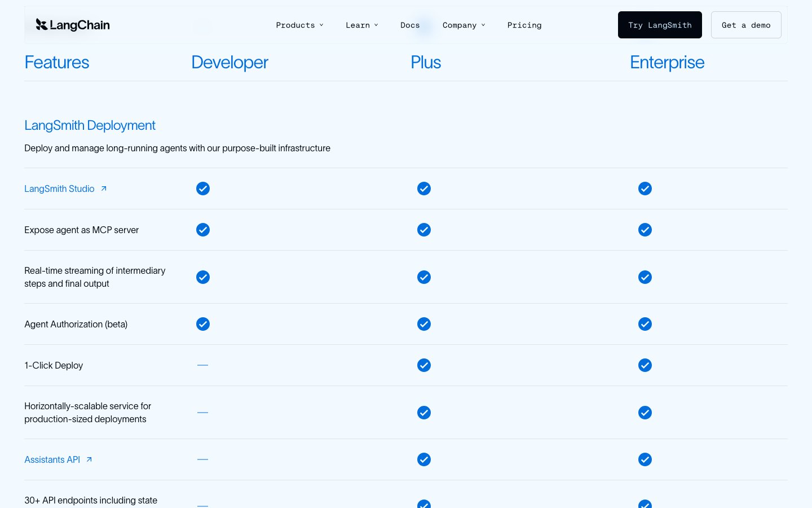The image size is (812, 508).
Task: Click the arrow icon beside Assistants API
Action: tap(89, 459)
